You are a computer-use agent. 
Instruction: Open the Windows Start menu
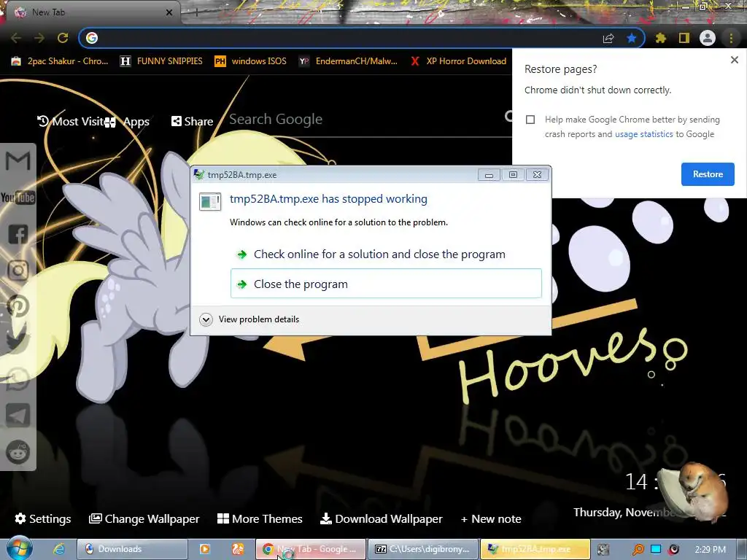pos(19,548)
